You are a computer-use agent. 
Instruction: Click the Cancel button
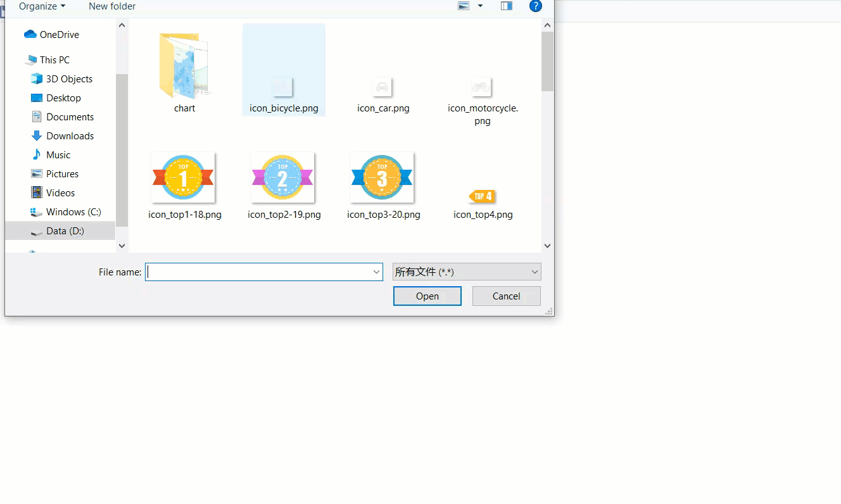pos(506,296)
